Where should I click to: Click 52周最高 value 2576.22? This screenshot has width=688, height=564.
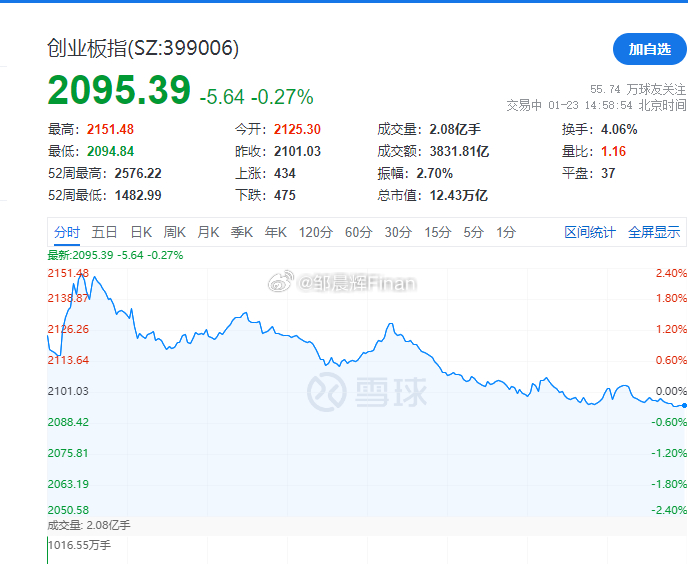pyautogui.click(x=138, y=173)
